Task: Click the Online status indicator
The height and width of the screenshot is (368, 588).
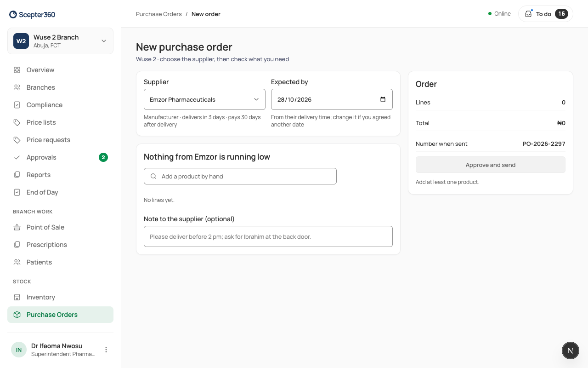Action: [x=499, y=14]
